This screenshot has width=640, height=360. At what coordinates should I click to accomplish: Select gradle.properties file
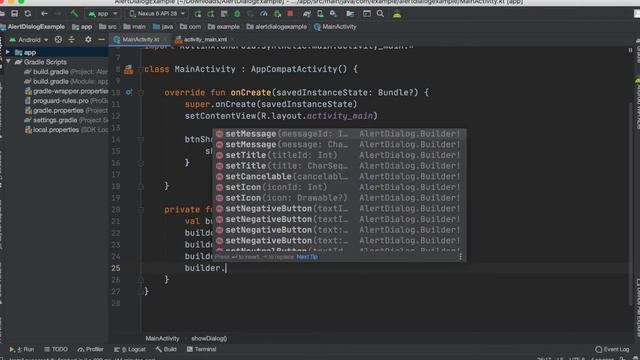pos(66,111)
